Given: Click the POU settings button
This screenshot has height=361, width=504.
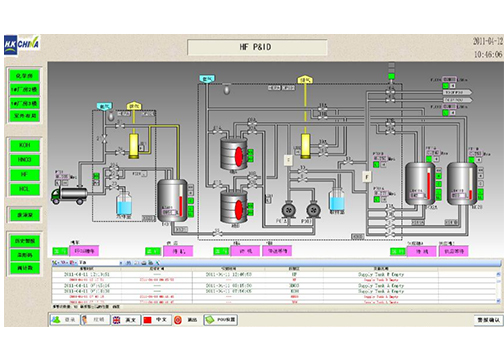Looking at the screenshot, I should (x=221, y=320).
